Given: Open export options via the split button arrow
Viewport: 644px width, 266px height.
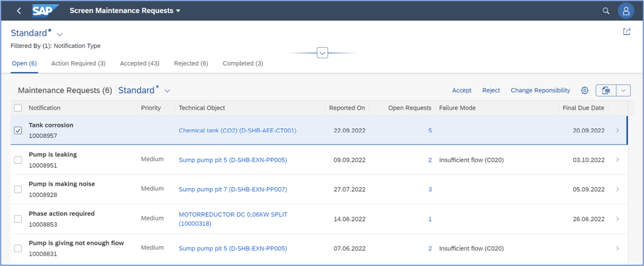Looking at the screenshot, I should pos(624,90).
